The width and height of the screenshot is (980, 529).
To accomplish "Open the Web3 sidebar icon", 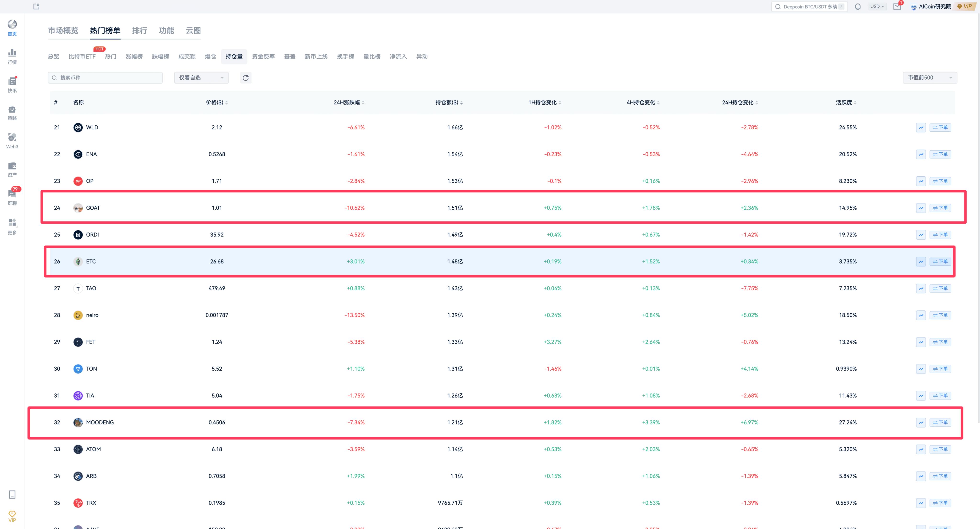I will click(x=12, y=141).
